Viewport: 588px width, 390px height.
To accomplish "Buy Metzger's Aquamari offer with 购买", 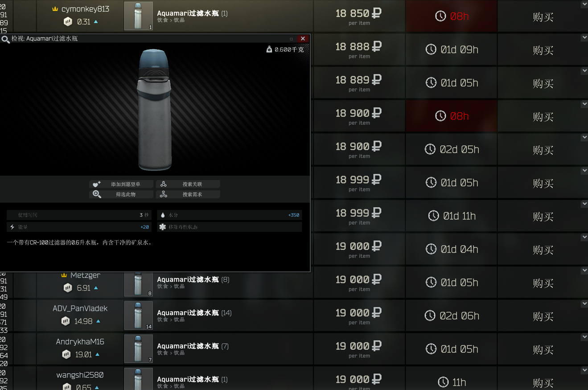I will [543, 283].
